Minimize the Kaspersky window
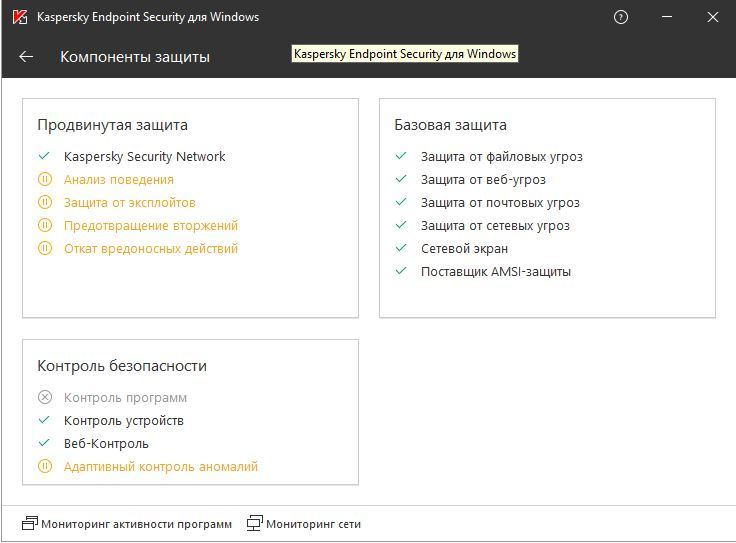 pyautogui.click(x=669, y=17)
